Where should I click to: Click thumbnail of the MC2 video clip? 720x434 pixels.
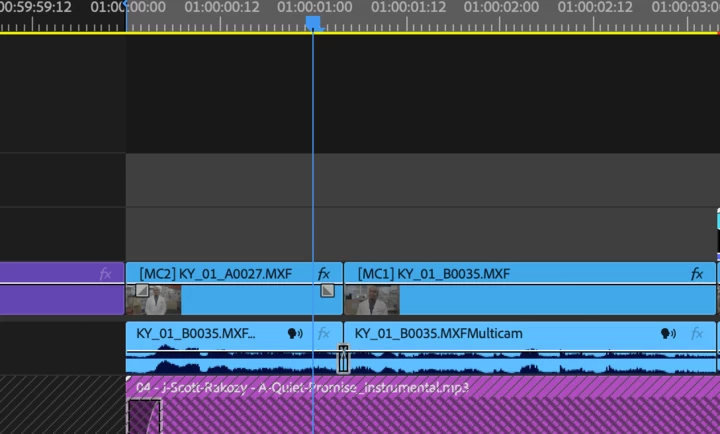tap(154, 300)
